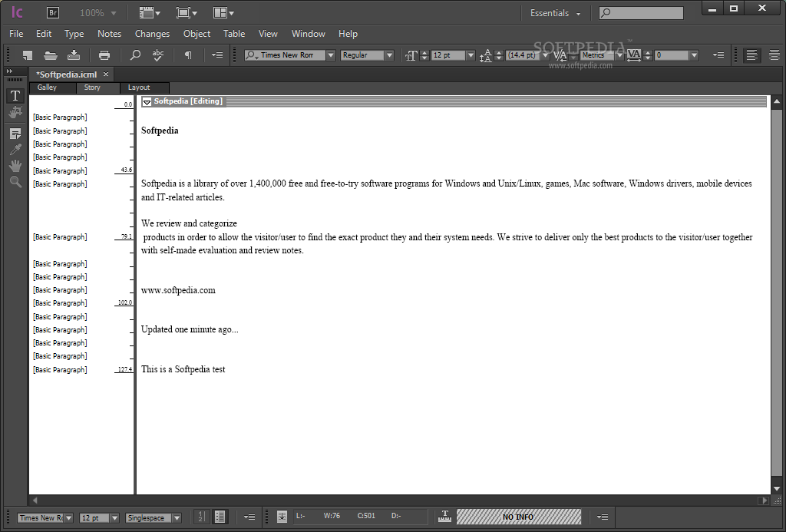
Task: Collapse the Softpedia [Editing] story bar
Action: 147,101
